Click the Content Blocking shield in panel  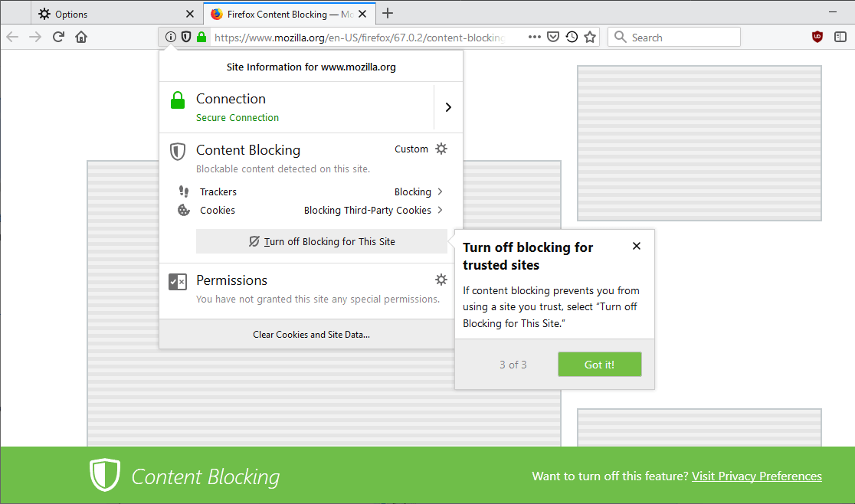(x=178, y=152)
